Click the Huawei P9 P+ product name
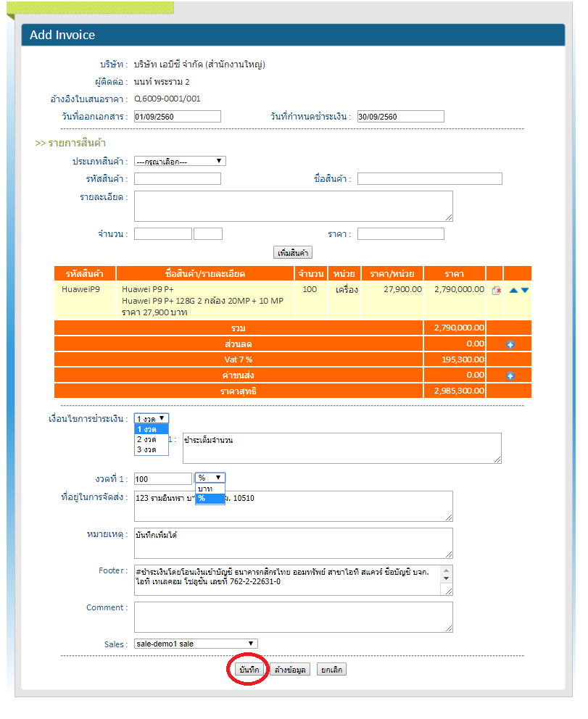 148,289
